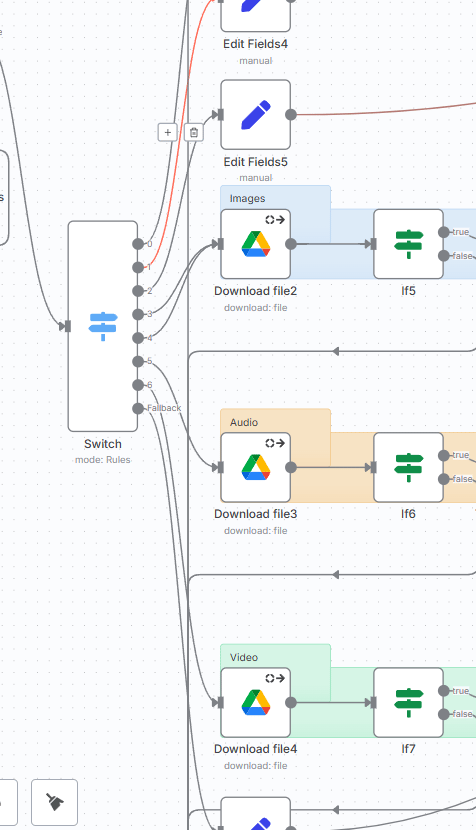Click the Switch node input connector

click(68, 326)
